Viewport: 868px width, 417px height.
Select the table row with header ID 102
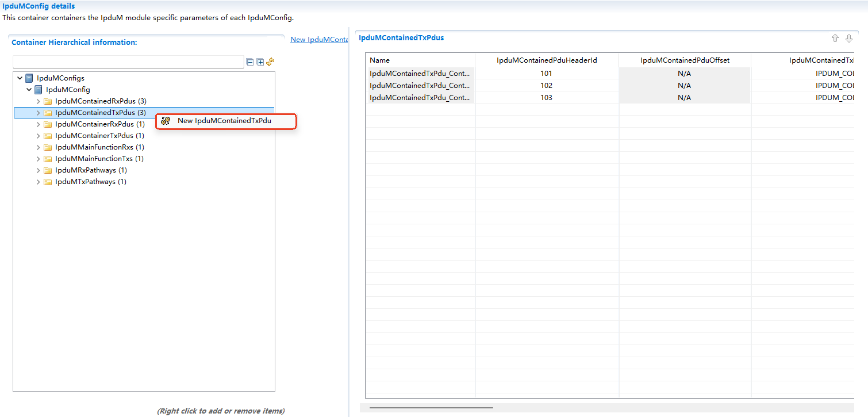pos(546,86)
